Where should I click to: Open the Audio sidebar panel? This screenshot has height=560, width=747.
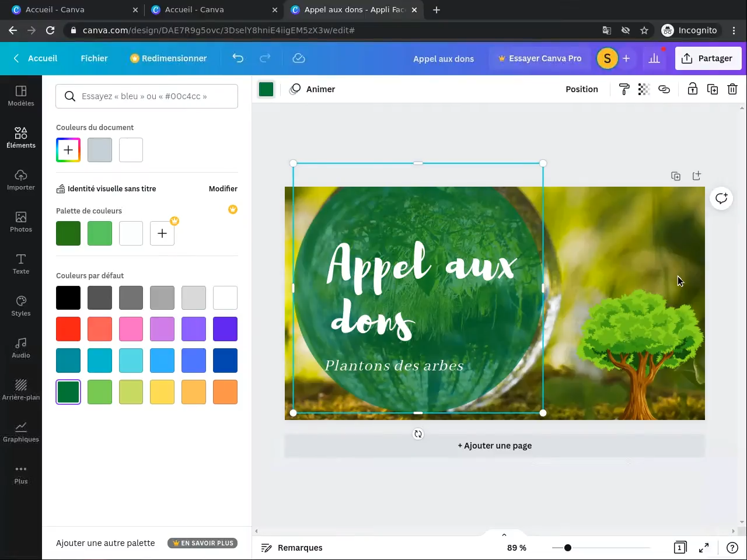[x=21, y=348]
